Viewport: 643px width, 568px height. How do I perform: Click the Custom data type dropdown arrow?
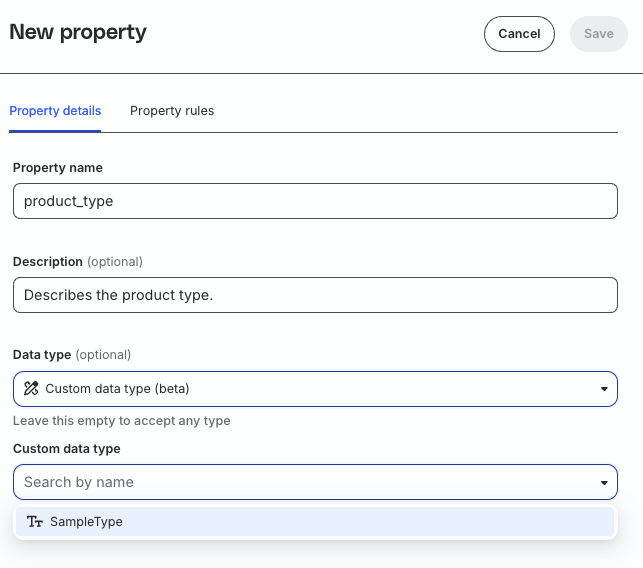(x=604, y=483)
